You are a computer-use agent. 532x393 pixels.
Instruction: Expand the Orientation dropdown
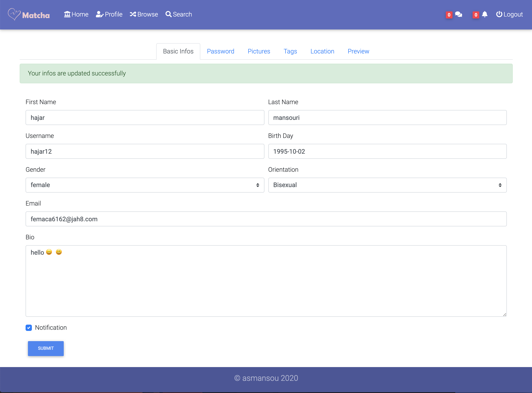coord(387,185)
